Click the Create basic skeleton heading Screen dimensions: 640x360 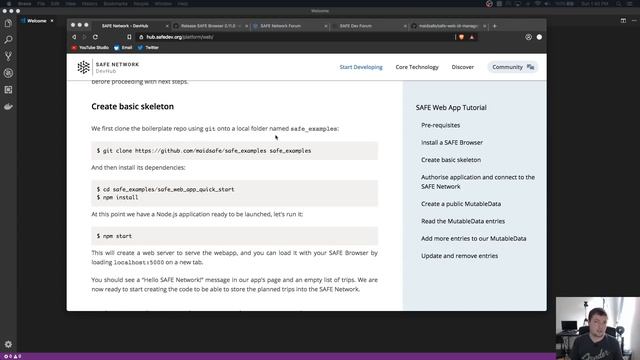[x=133, y=107]
